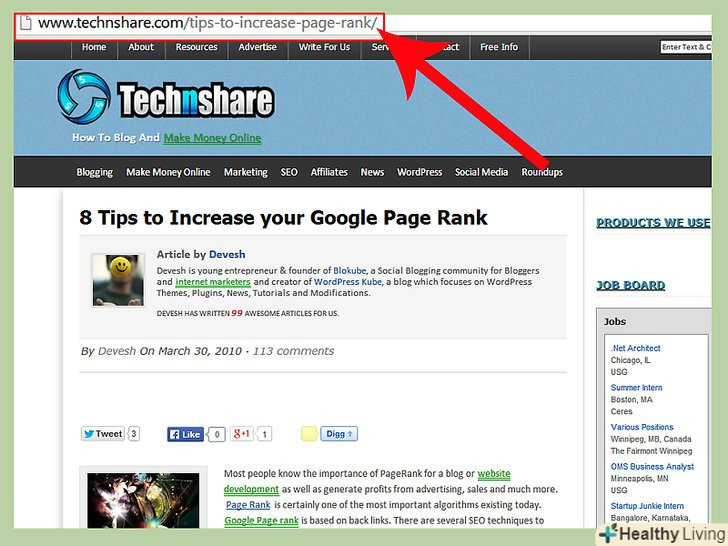Screen dimensions: 728x546
Task: Click the page icon in address bar
Action: click(x=26, y=23)
